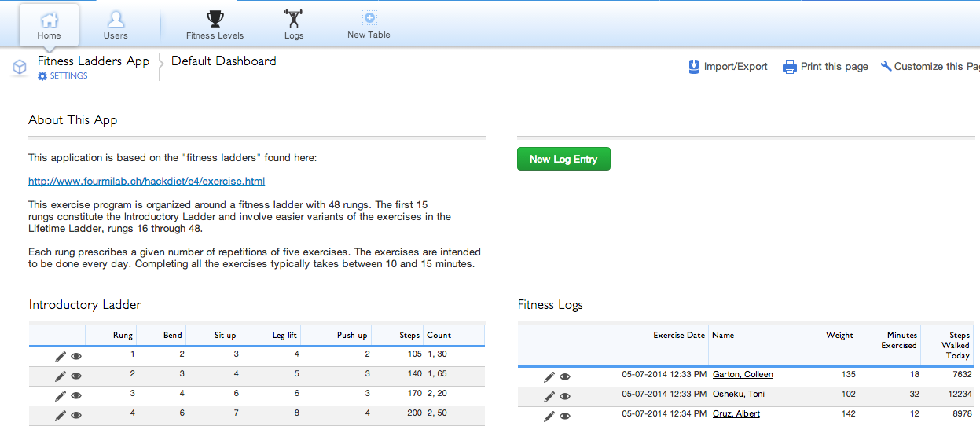Viewport: 980px width, 426px height.
Task: Click the Minutes Exercised column header
Action: 899,340
